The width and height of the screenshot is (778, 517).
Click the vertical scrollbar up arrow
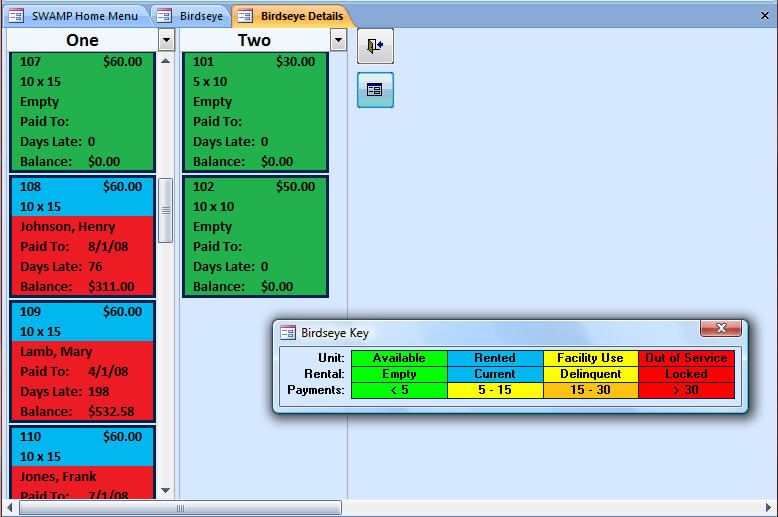point(166,61)
